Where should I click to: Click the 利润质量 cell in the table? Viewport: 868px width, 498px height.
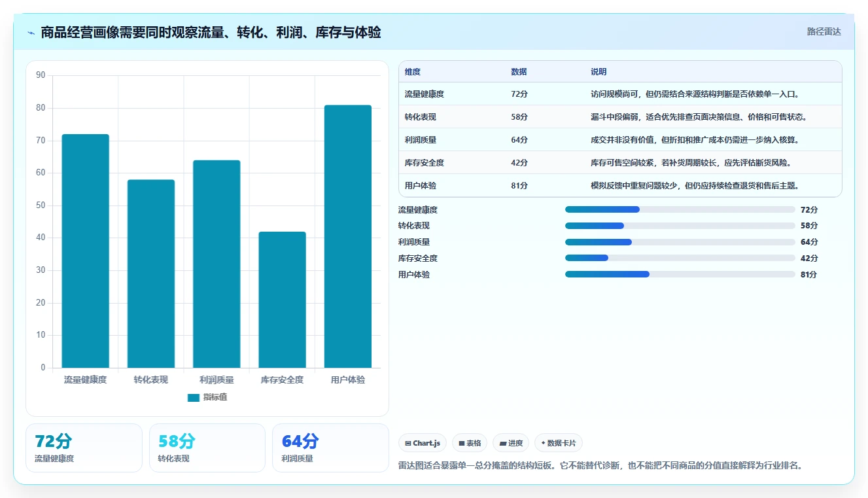click(421, 140)
